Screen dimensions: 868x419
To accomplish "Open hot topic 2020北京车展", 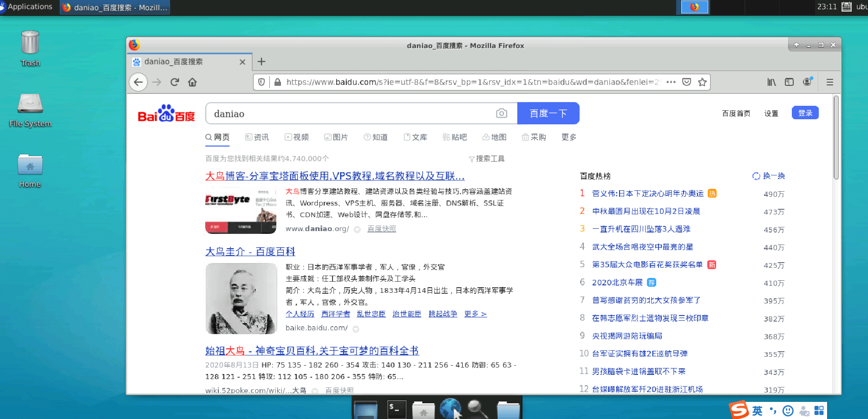I will (x=617, y=283).
